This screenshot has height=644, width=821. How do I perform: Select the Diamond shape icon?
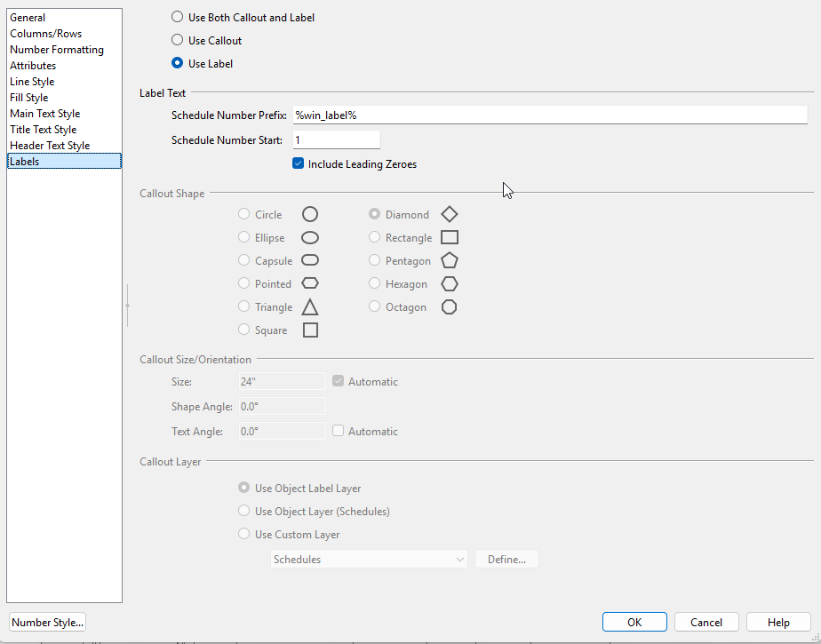tap(450, 215)
